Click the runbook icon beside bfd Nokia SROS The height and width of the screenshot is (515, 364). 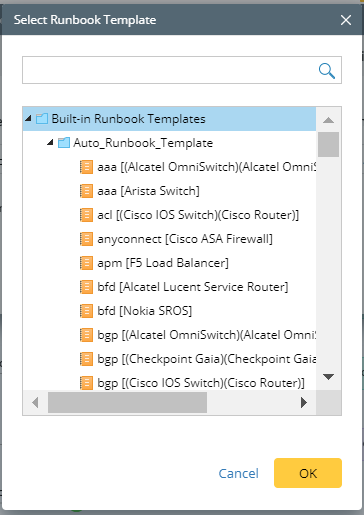click(86, 311)
